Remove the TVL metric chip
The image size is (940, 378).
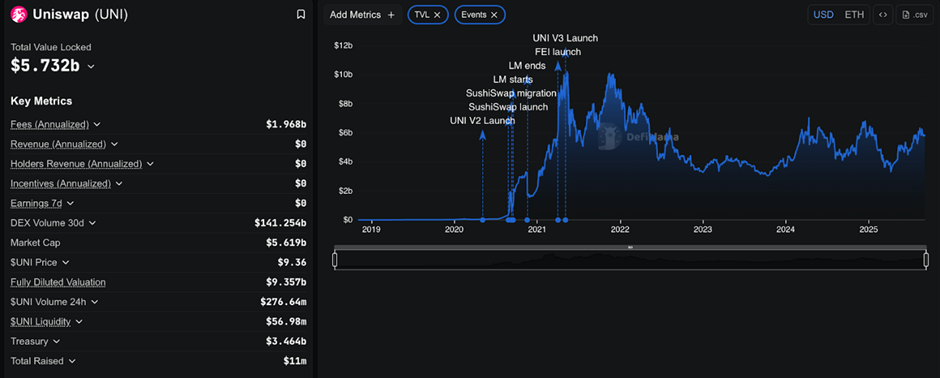tap(437, 15)
